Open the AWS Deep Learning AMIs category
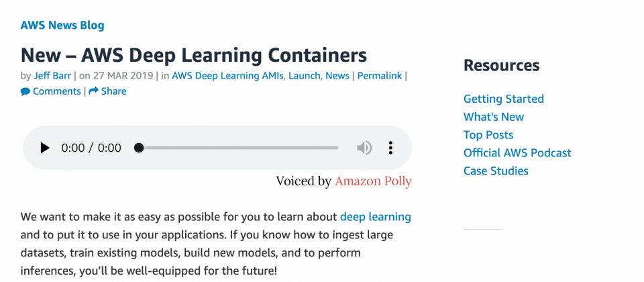This screenshot has height=282, width=644. [227, 76]
